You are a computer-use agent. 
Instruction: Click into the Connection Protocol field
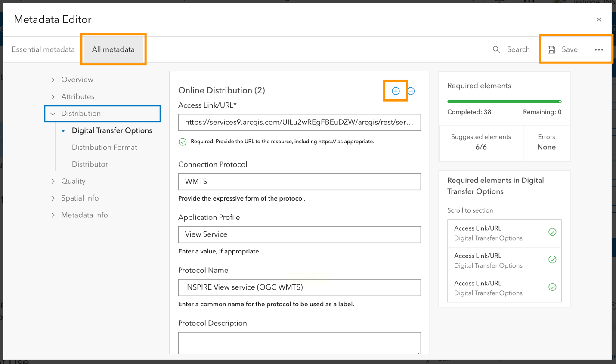coord(299,182)
